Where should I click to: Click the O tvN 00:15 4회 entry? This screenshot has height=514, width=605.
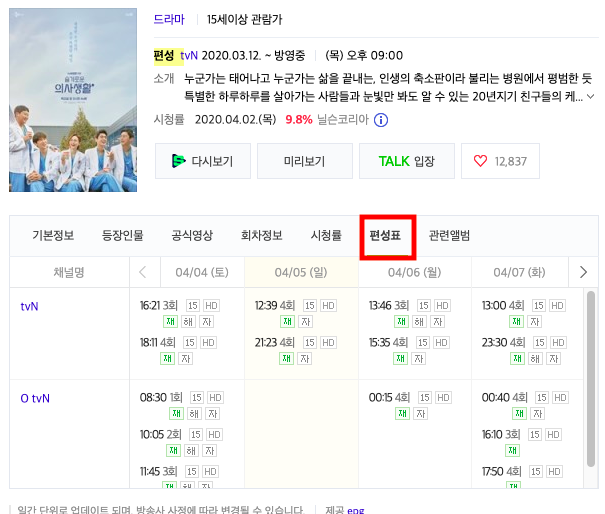389,397
